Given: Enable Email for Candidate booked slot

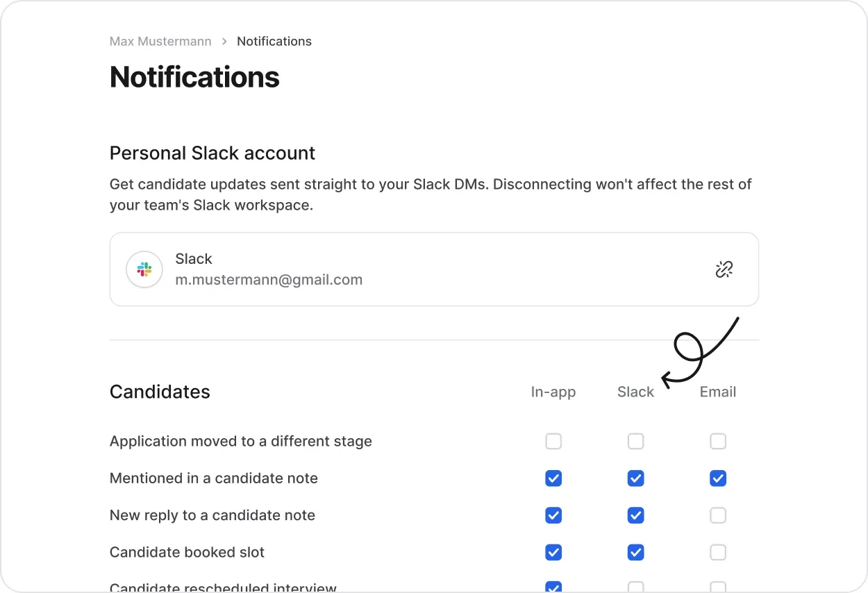Looking at the screenshot, I should coord(718,552).
